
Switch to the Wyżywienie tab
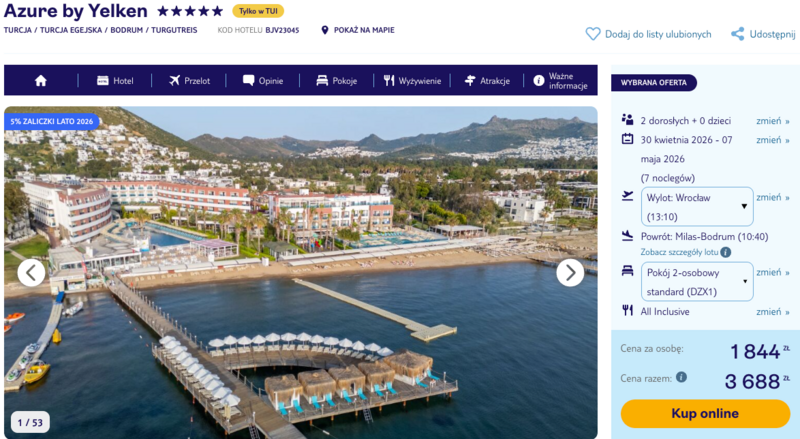(412, 81)
